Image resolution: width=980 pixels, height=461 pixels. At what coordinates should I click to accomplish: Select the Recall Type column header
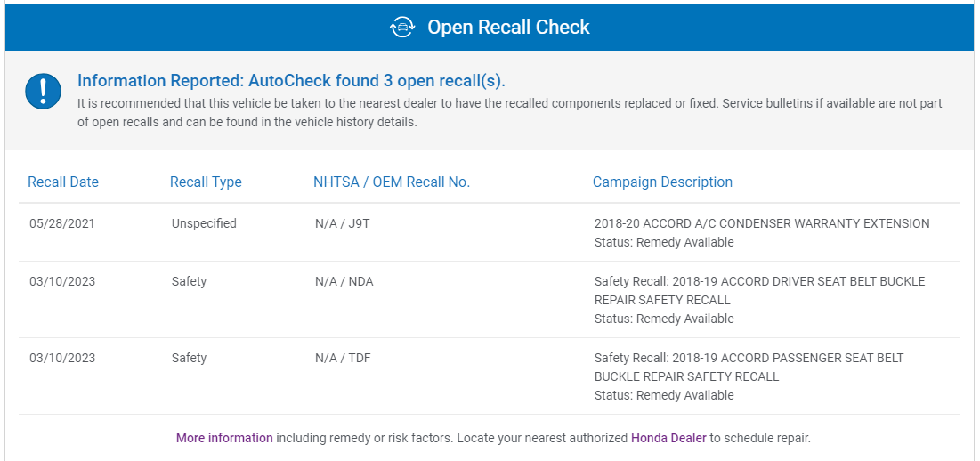pyautogui.click(x=206, y=182)
